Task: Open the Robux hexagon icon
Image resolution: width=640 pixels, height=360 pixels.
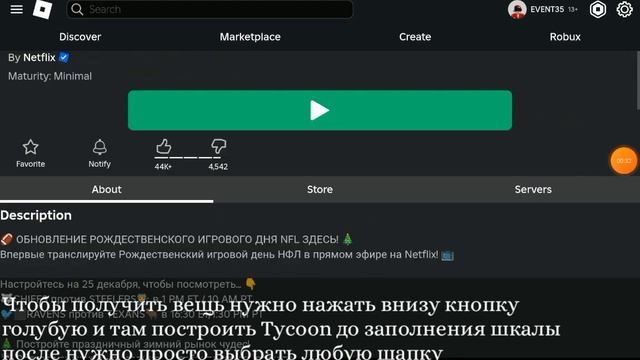Action: click(x=598, y=9)
